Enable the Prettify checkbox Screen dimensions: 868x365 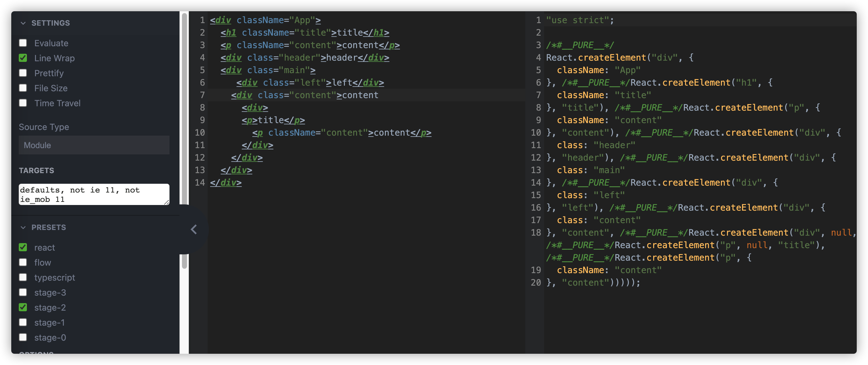coord(23,73)
